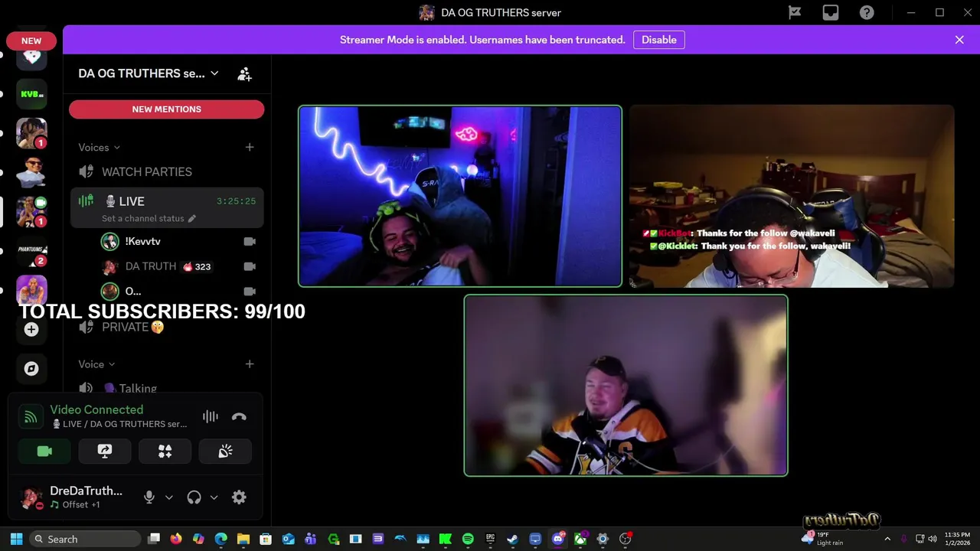The height and width of the screenshot is (551, 980).
Task: Add a server with the plus button
Action: tap(31, 329)
